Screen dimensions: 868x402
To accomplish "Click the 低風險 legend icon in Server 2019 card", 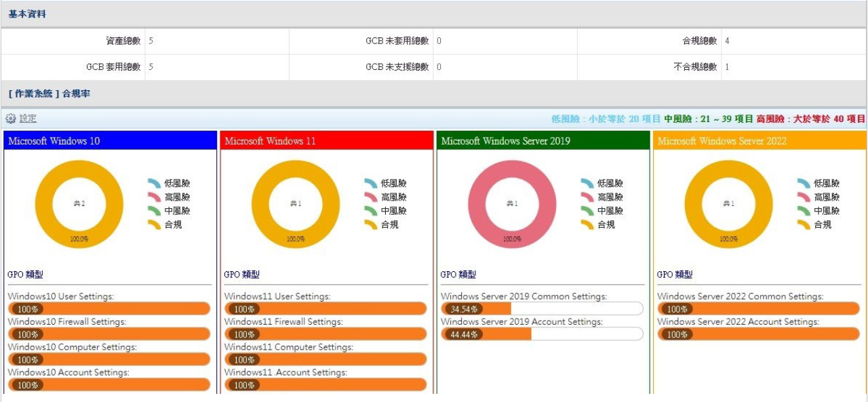I will (587, 183).
